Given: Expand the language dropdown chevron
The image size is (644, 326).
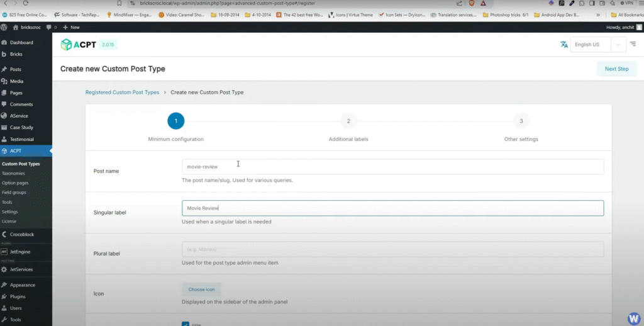Looking at the screenshot, I should click(x=618, y=45).
